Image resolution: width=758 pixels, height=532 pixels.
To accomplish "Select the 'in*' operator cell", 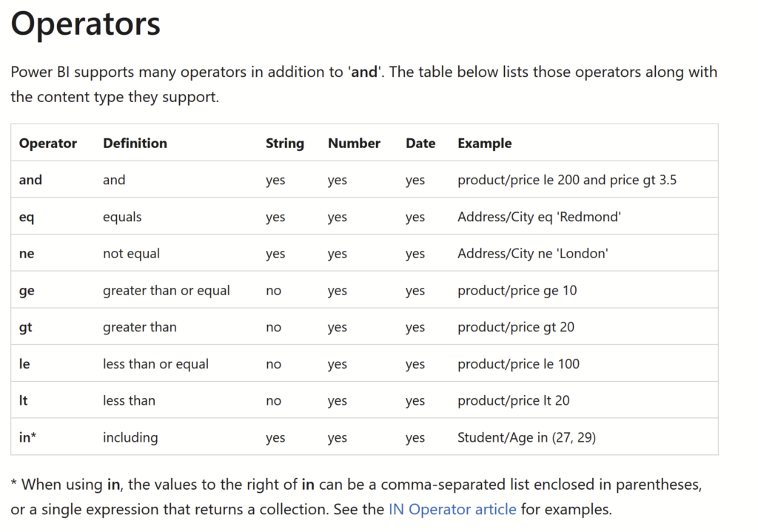I will point(27,437).
